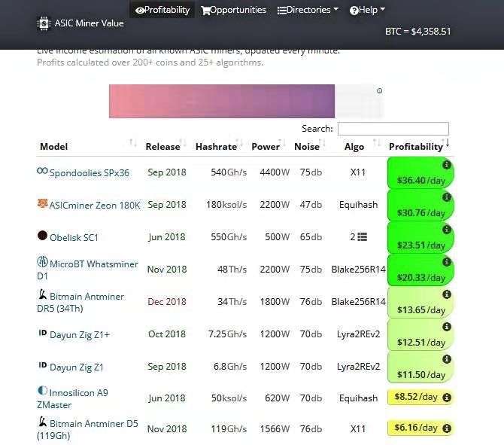504x445 pixels.
Task: Open the Opportunities menu item
Action: coord(234,11)
